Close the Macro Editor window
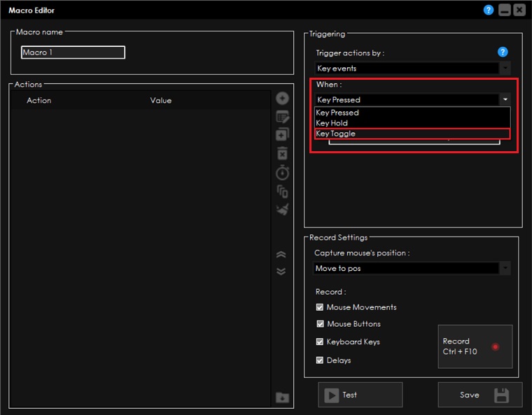This screenshot has height=415, width=532. pyautogui.click(x=519, y=10)
